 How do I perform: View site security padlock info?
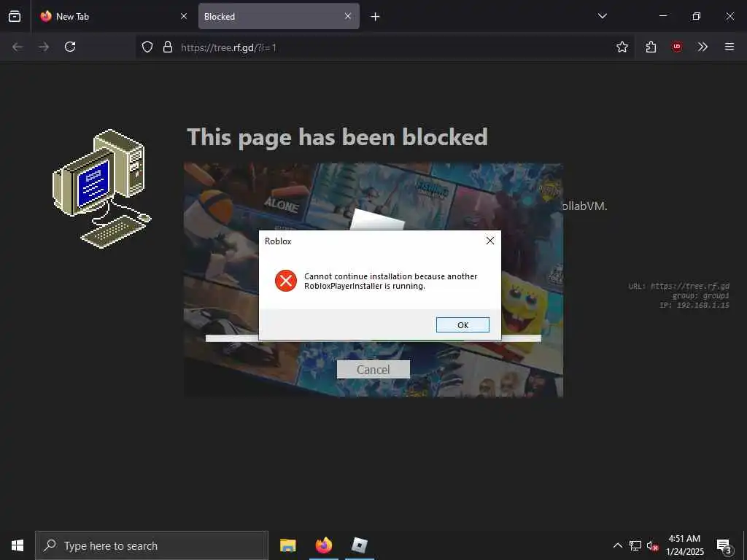[168, 47]
